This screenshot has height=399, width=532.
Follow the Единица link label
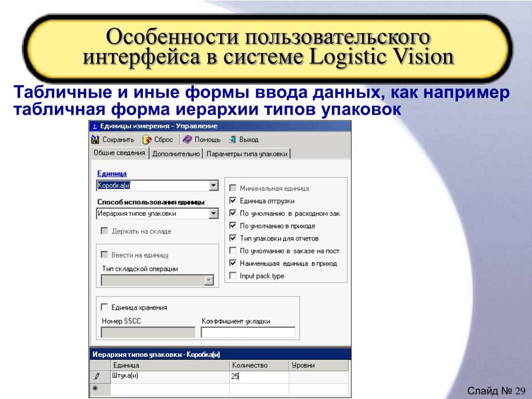(112, 174)
